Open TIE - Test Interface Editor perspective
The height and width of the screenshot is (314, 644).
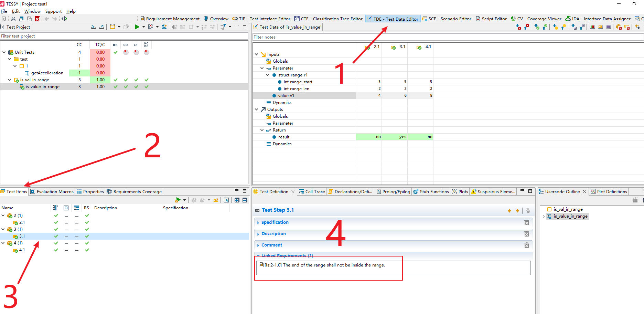[261, 19]
